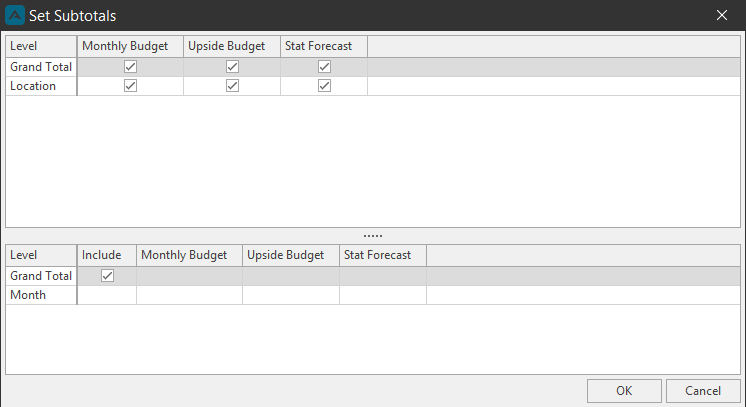
Task: Click the Include column header
Action: click(x=107, y=255)
